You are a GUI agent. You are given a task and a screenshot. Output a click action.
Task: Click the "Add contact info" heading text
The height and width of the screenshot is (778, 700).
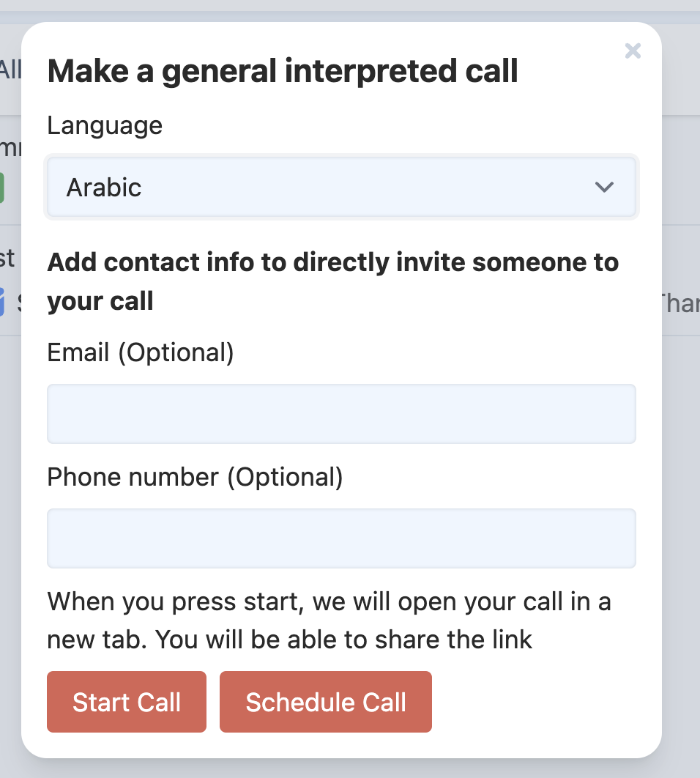(333, 262)
